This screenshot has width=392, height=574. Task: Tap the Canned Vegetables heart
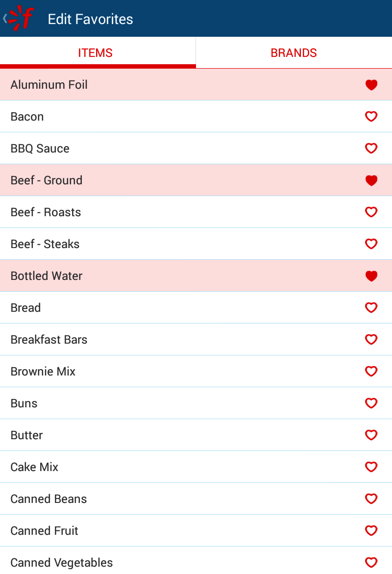[371, 562]
